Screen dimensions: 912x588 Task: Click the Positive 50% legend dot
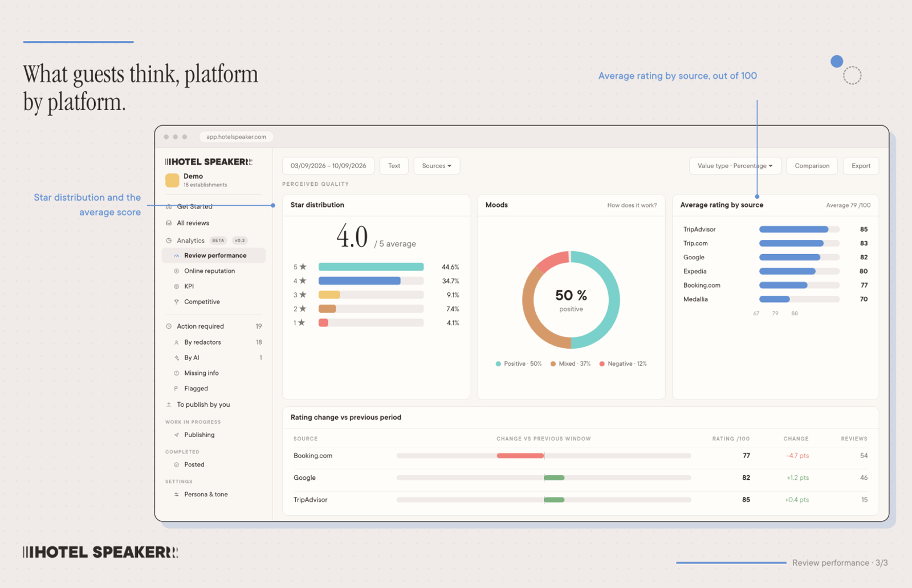(x=498, y=364)
